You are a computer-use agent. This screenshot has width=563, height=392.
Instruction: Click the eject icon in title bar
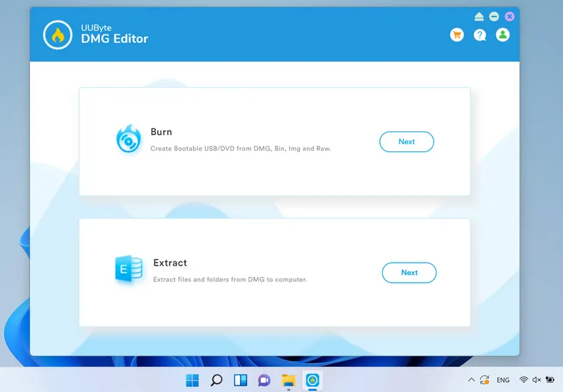(x=479, y=16)
